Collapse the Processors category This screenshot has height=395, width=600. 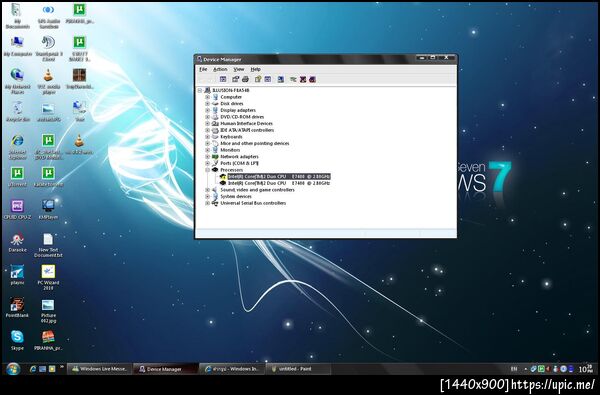click(207, 170)
